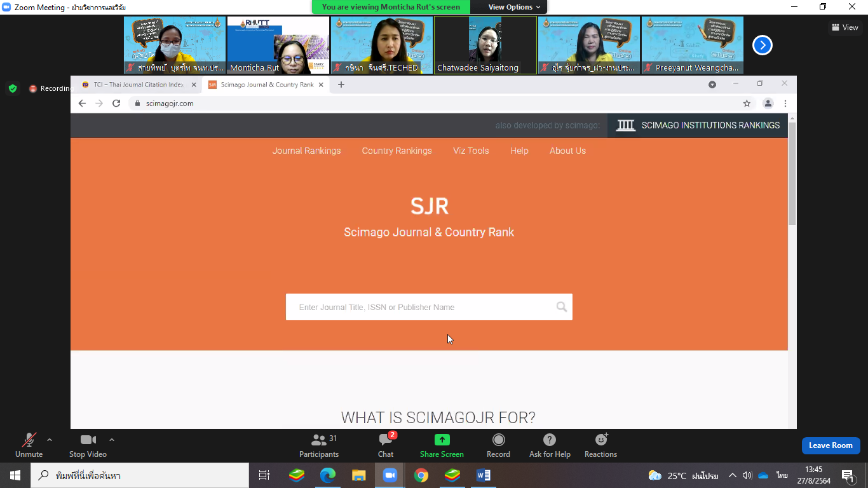868x488 pixels.
Task: Open Journal Rankings menu
Action: 306,151
